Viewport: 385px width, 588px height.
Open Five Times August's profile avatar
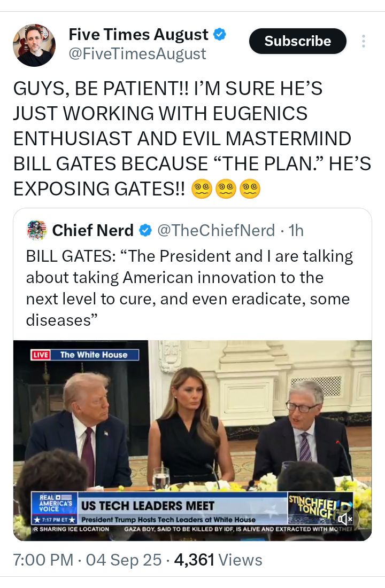[x=34, y=45]
